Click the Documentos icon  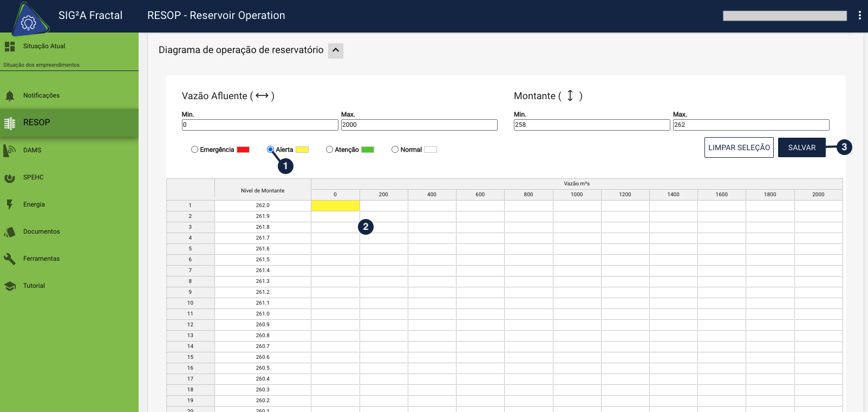(x=10, y=232)
